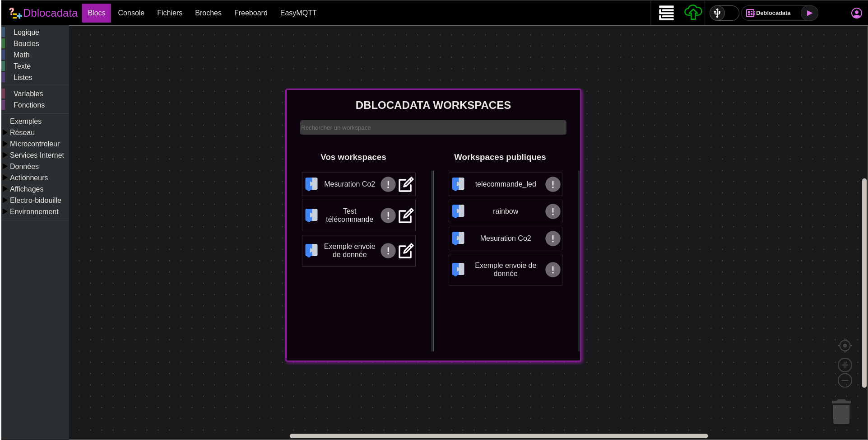868x440 pixels.
Task: Click the trash can icon
Action: pyautogui.click(x=841, y=412)
